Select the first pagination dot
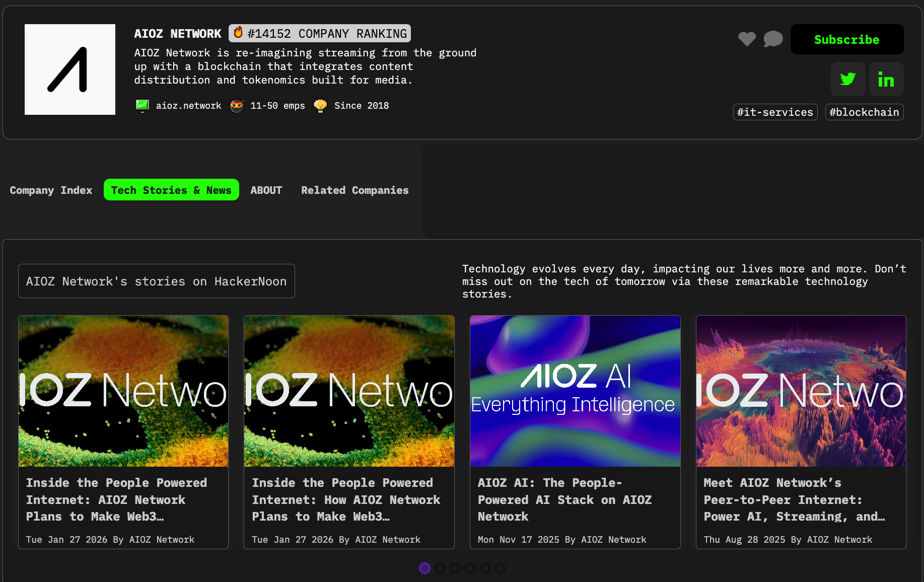Screen dimensions: 924x582 coord(424,568)
